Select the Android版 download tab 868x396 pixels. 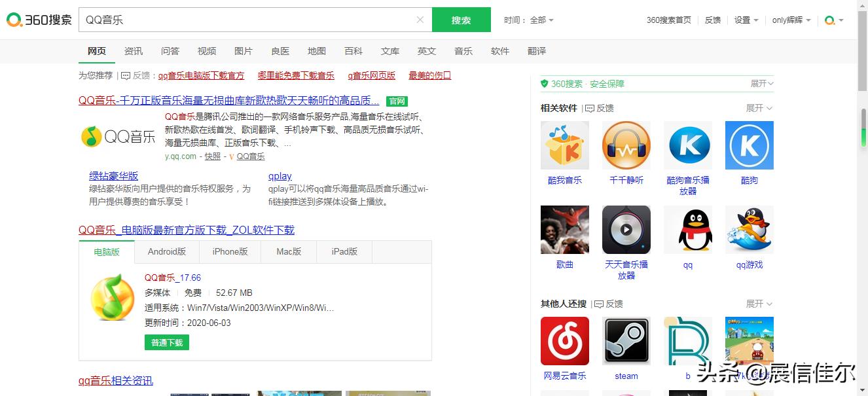click(x=166, y=251)
